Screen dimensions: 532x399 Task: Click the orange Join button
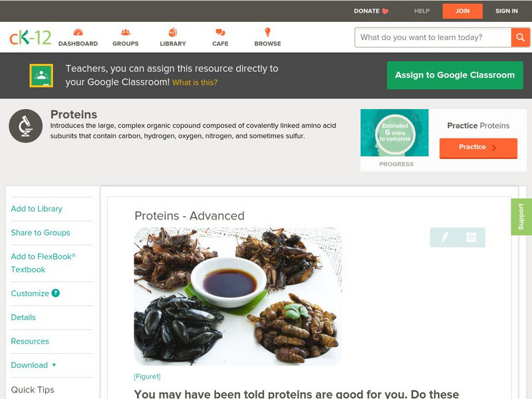pos(462,11)
